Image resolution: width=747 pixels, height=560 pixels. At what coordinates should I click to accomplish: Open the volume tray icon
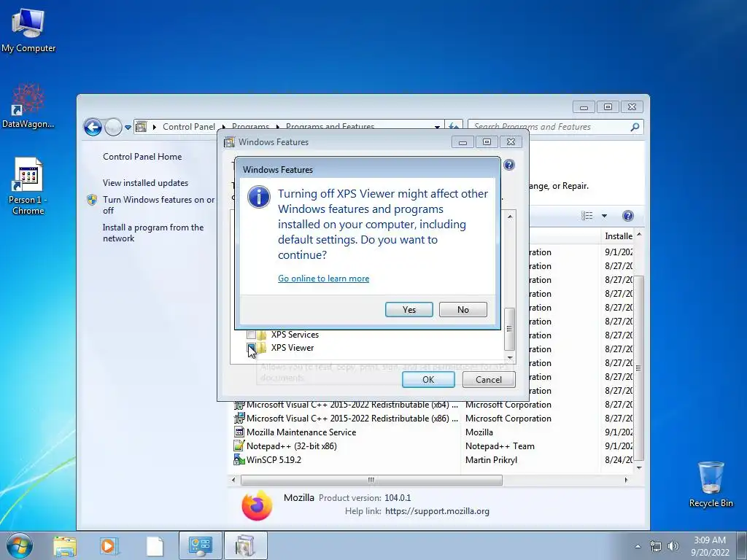point(673,546)
